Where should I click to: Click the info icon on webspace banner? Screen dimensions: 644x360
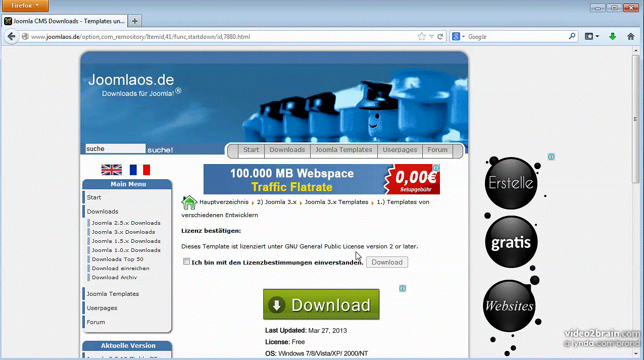click(436, 168)
